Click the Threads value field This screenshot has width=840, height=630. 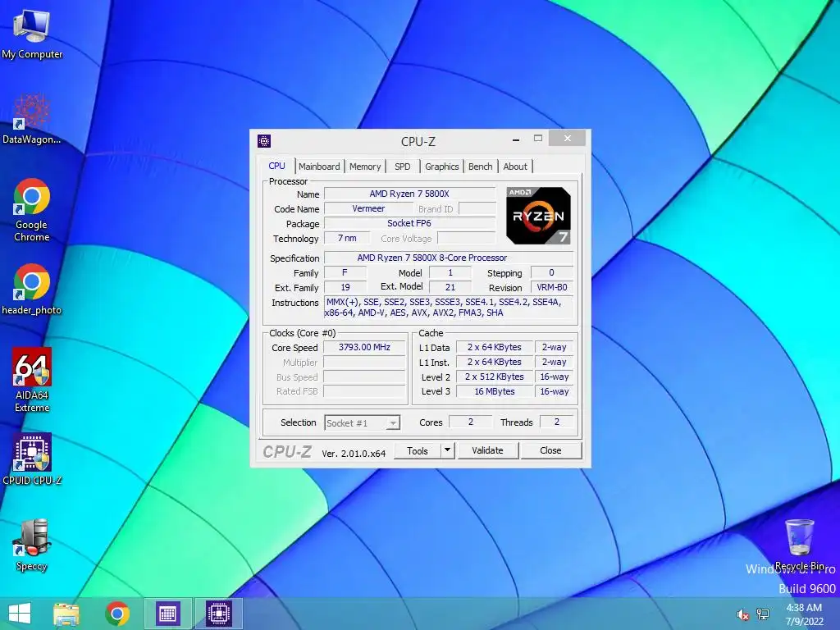pos(557,422)
